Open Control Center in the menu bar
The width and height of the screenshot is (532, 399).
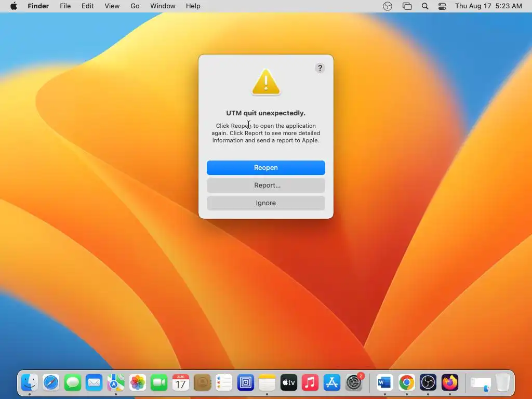point(442,6)
